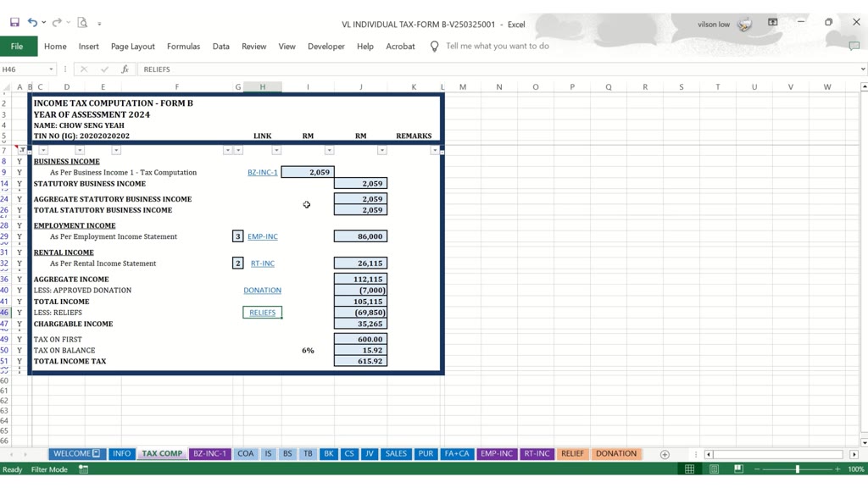This screenshot has height=488, width=868.
Task: Click the Save icon in quick access toolbar
Action: click(14, 23)
